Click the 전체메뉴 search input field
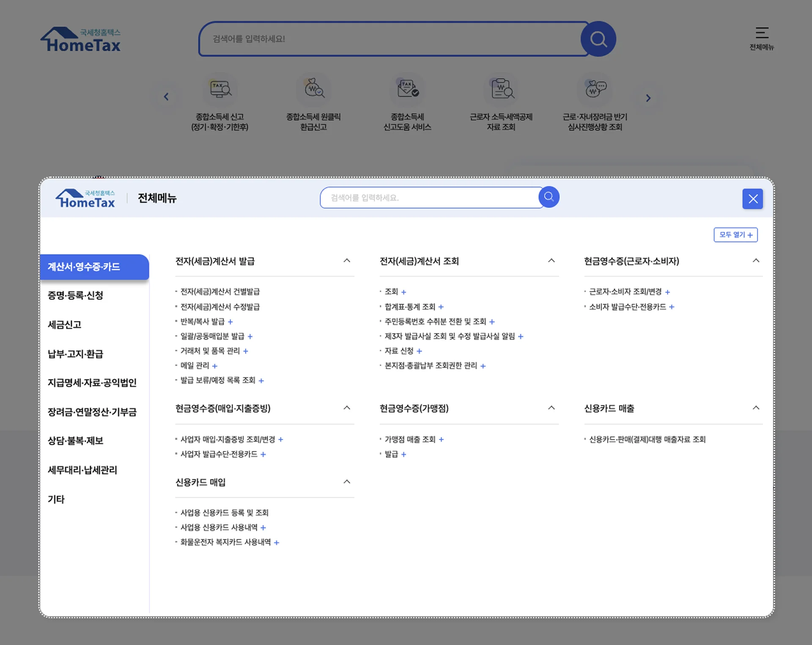The image size is (812, 645). coord(429,198)
